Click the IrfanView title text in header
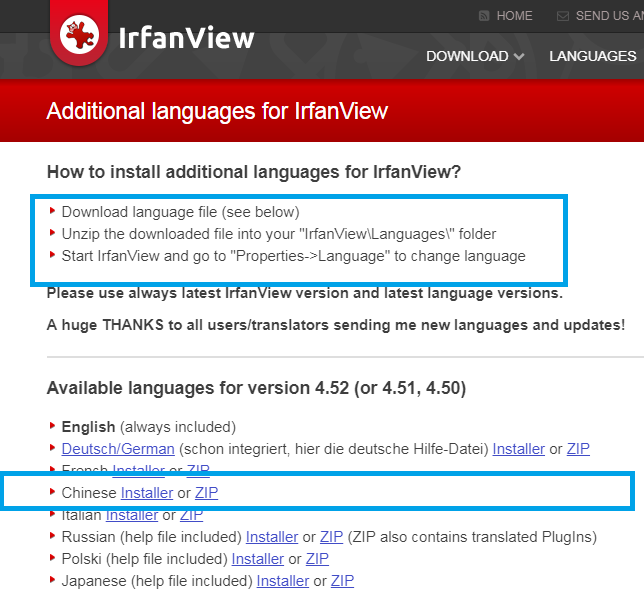The image size is (644, 596). click(x=186, y=38)
